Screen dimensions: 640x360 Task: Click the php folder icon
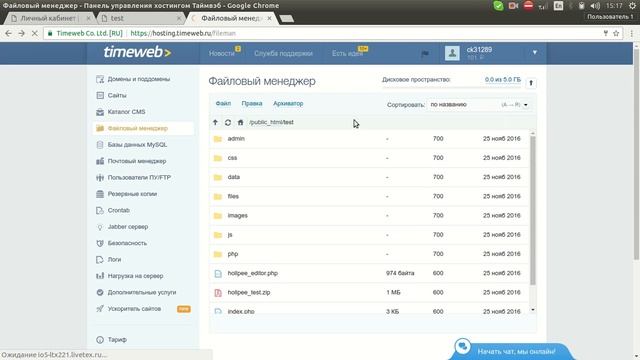[x=218, y=254]
